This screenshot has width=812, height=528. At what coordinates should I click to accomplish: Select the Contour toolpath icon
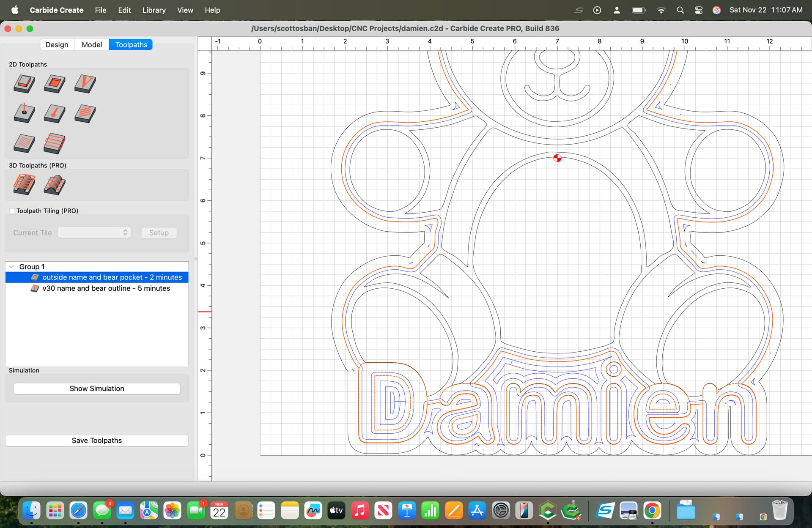coord(24,83)
